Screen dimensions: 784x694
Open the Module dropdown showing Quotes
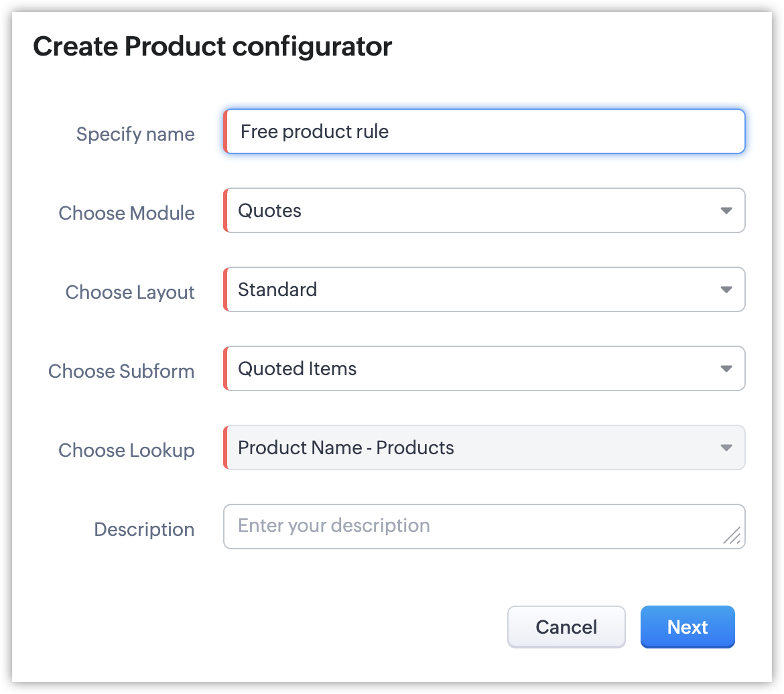[x=469, y=211]
